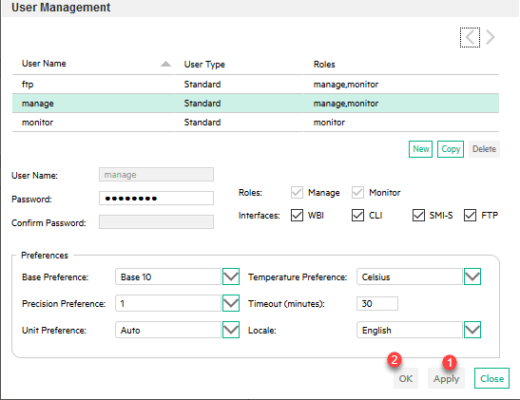The height and width of the screenshot is (400, 520).
Task: Click the OK button
Action: tap(406, 378)
